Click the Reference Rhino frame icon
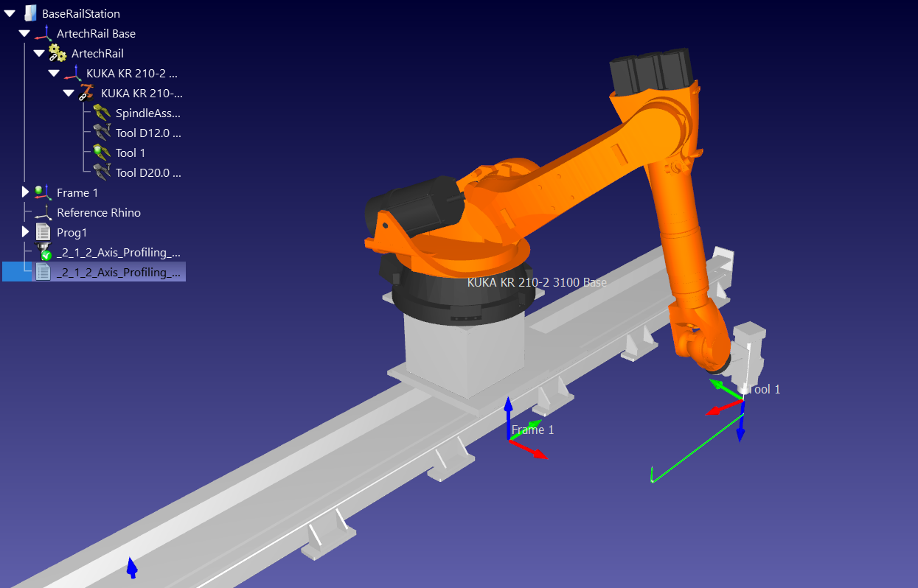 pos(43,212)
